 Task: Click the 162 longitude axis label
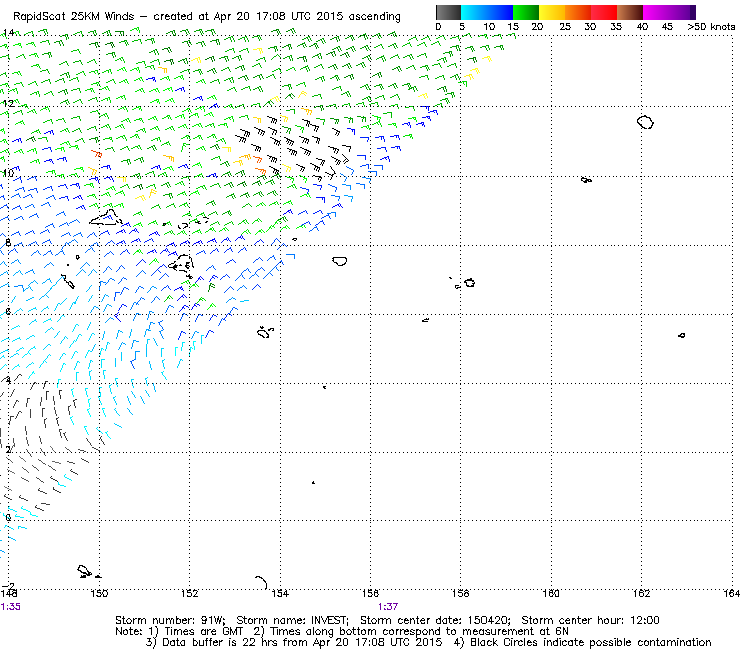coord(641,593)
